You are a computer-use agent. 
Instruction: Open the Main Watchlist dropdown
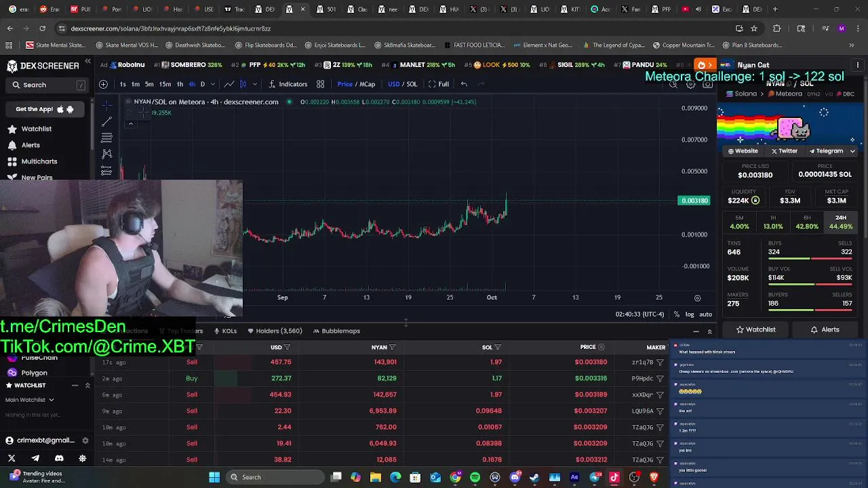pos(30,400)
